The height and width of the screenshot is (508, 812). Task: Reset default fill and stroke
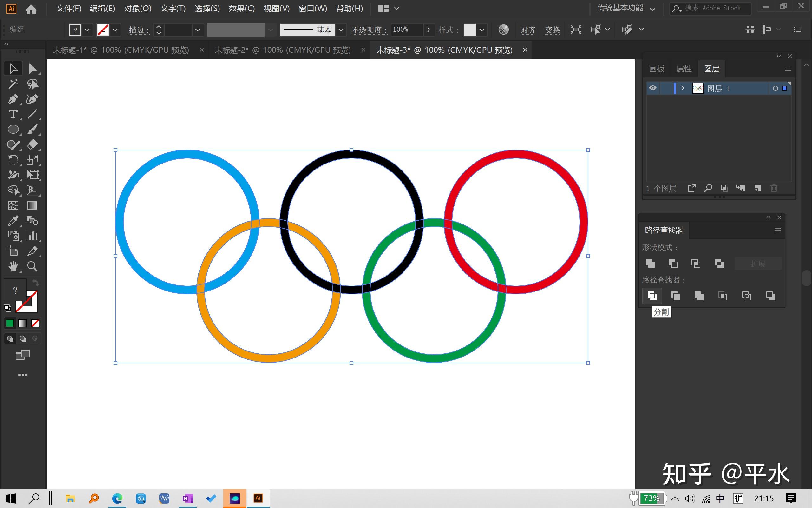(x=7, y=308)
